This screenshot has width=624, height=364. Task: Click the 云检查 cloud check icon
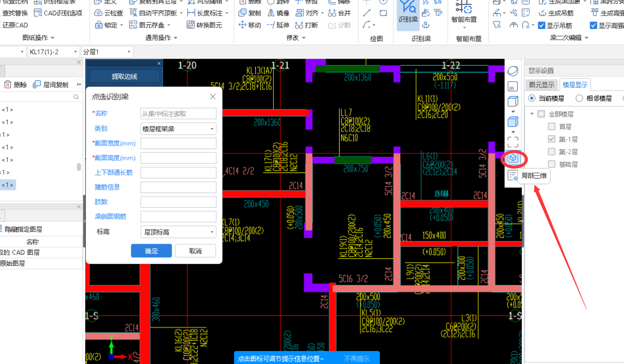click(98, 13)
